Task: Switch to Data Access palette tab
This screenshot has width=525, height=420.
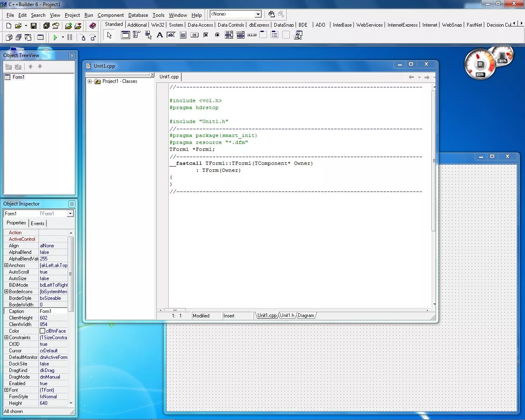Action: (200, 25)
